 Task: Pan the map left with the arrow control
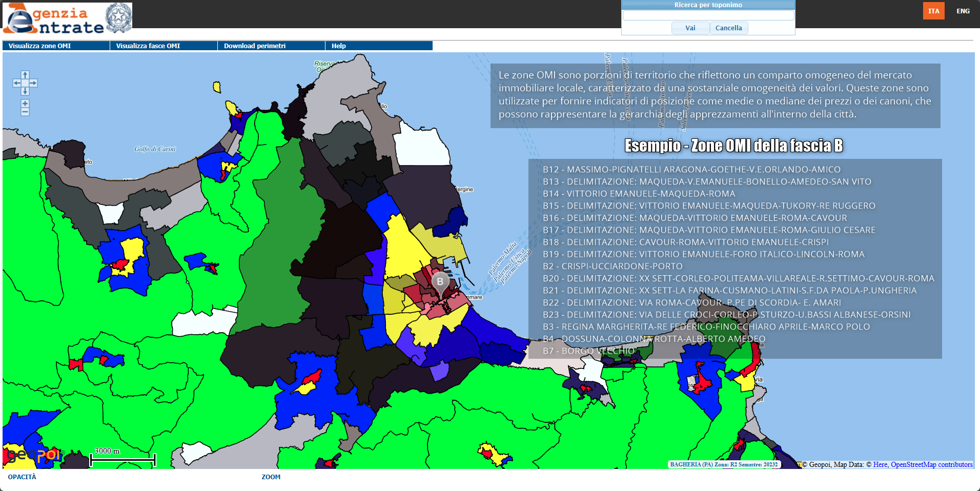coord(17,83)
